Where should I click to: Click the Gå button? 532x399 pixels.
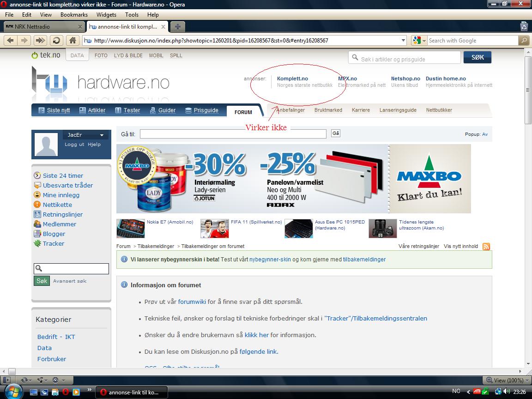[336, 133]
